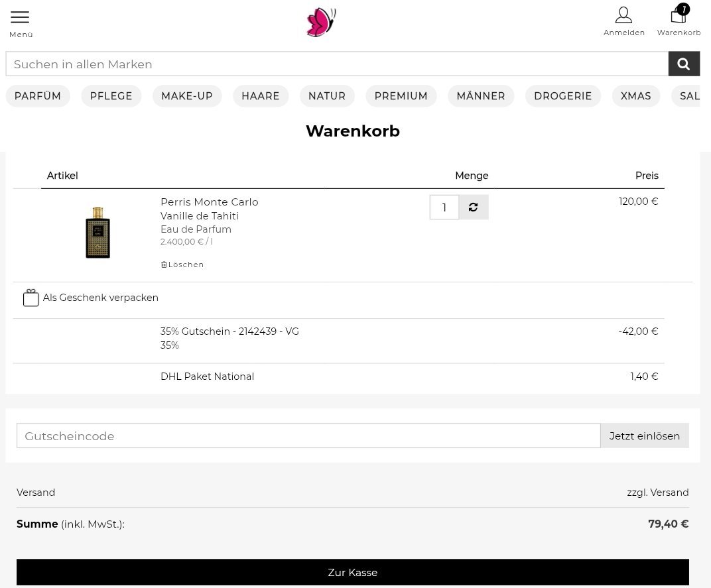Click the perfume bottle thumbnail
Image resolution: width=711 pixels, height=588 pixels.
pos(97,232)
